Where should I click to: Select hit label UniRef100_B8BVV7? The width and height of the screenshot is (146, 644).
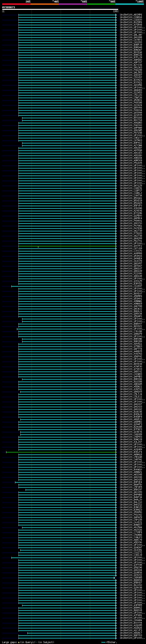point(131,324)
